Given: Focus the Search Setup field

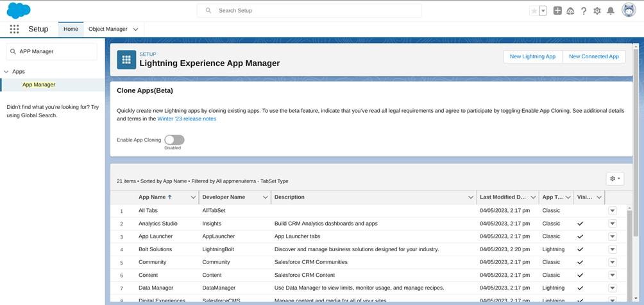Looking at the screenshot, I should 309,11.
